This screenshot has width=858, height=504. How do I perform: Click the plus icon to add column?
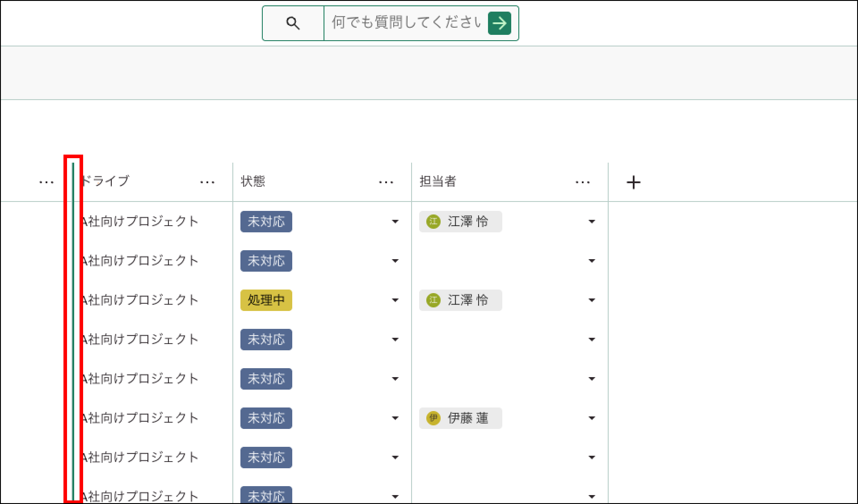(633, 182)
